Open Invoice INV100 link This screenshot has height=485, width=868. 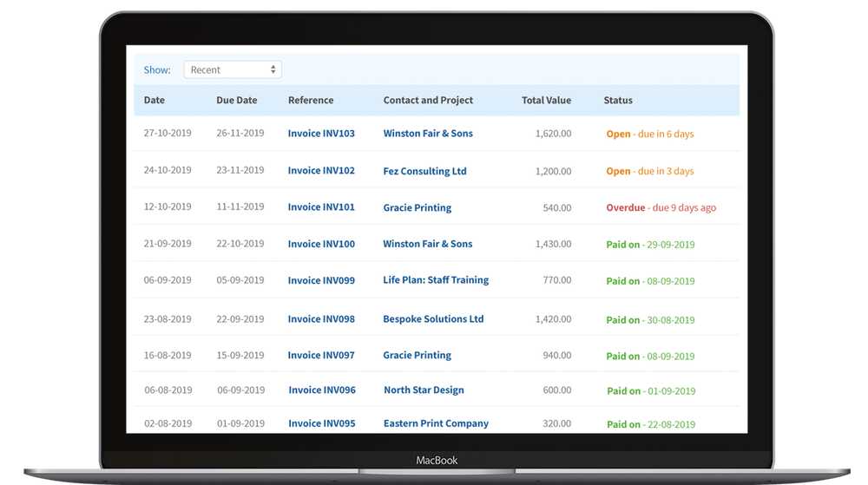[x=321, y=244]
